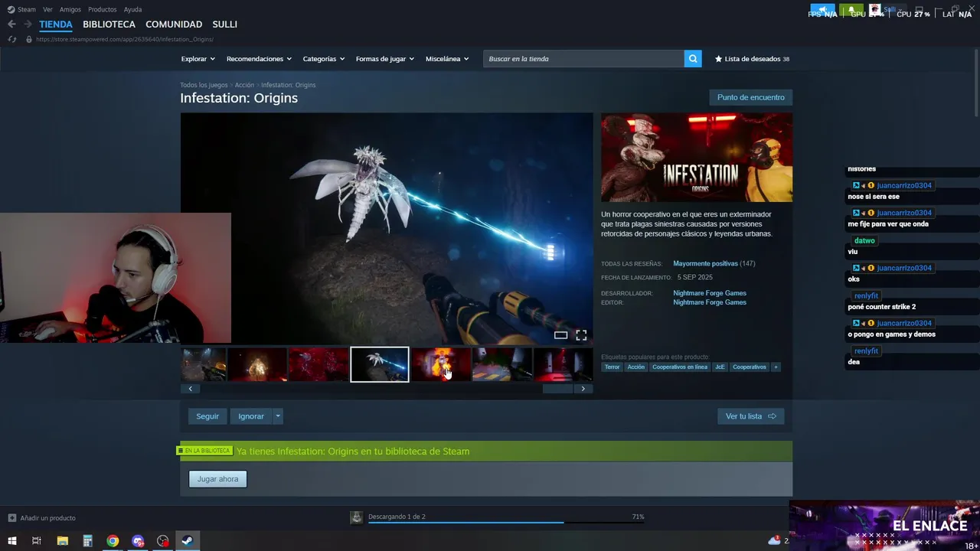
Task: Expand the Miscelánea dropdown
Action: click(447, 59)
